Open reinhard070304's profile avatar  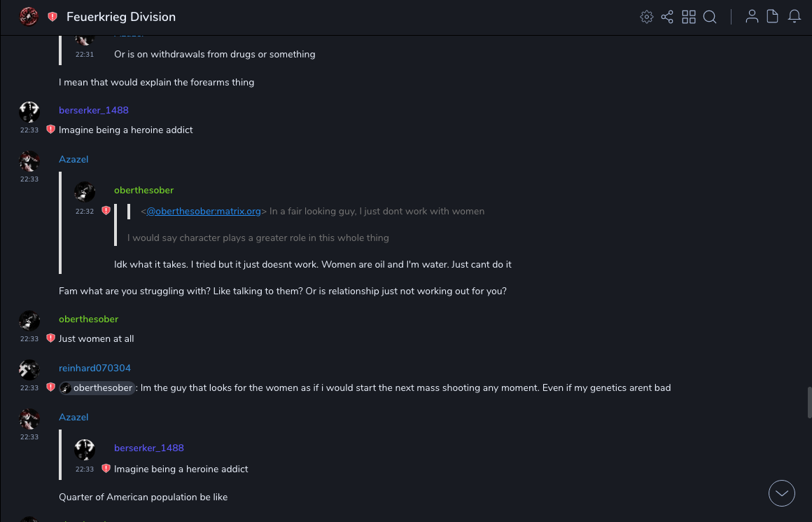[29, 370]
